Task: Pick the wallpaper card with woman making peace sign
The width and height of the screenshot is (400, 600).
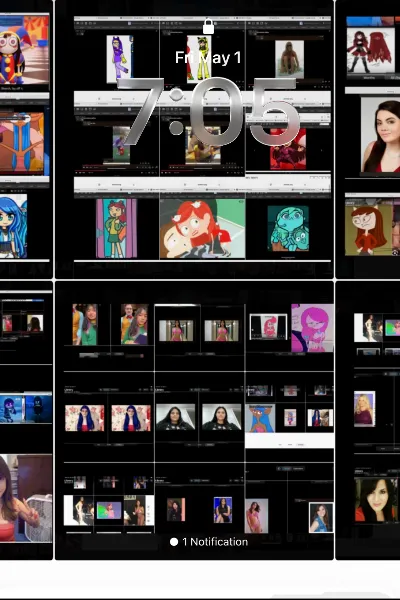Action: click(26, 420)
